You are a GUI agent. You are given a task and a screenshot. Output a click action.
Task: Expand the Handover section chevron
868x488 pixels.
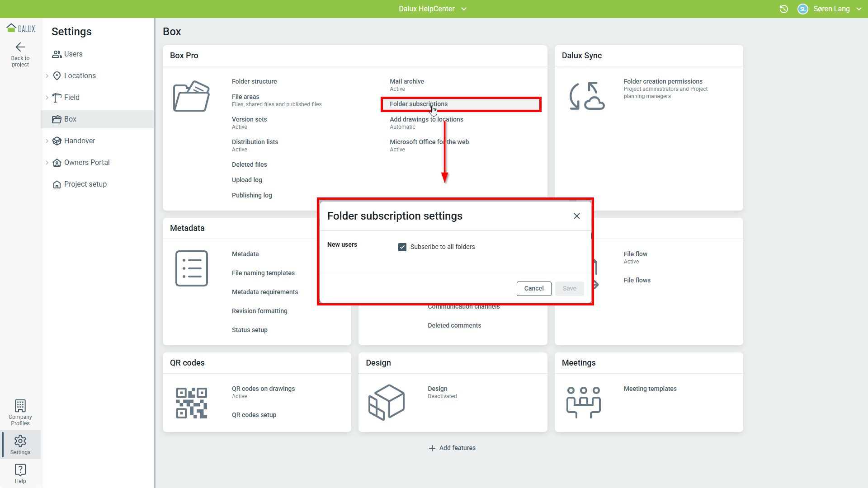click(x=47, y=141)
